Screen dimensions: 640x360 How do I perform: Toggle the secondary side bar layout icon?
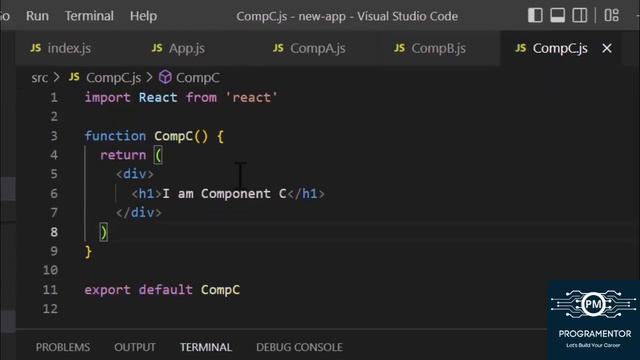[x=580, y=16]
